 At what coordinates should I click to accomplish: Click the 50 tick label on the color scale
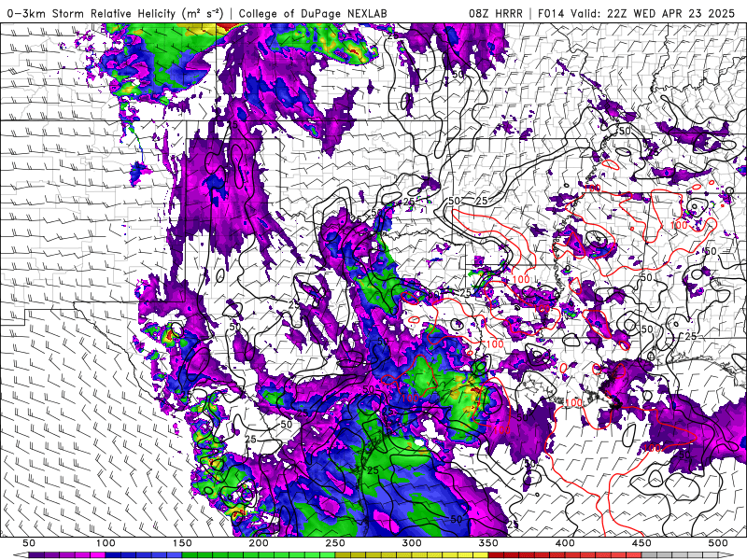(29, 543)
